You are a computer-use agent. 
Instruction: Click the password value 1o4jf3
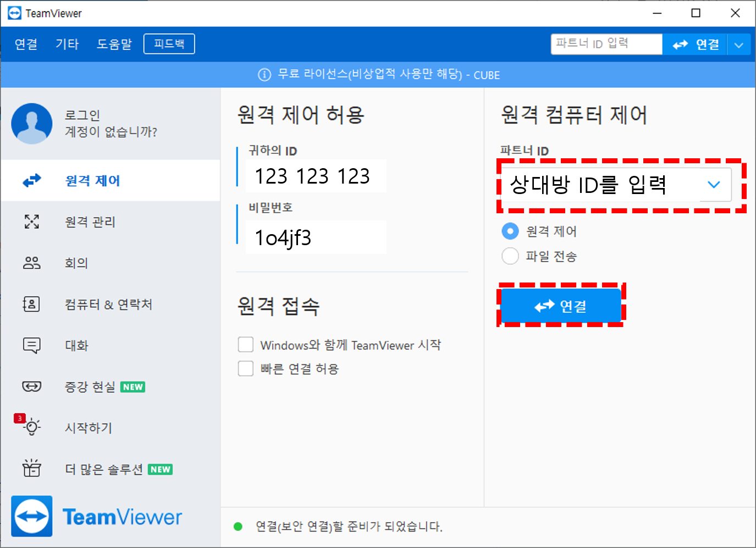point(283,237)
